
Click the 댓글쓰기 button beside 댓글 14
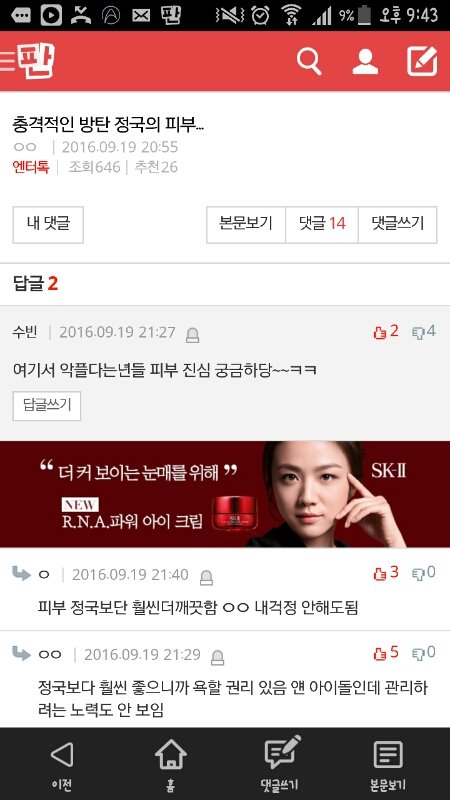pos(397,224)
